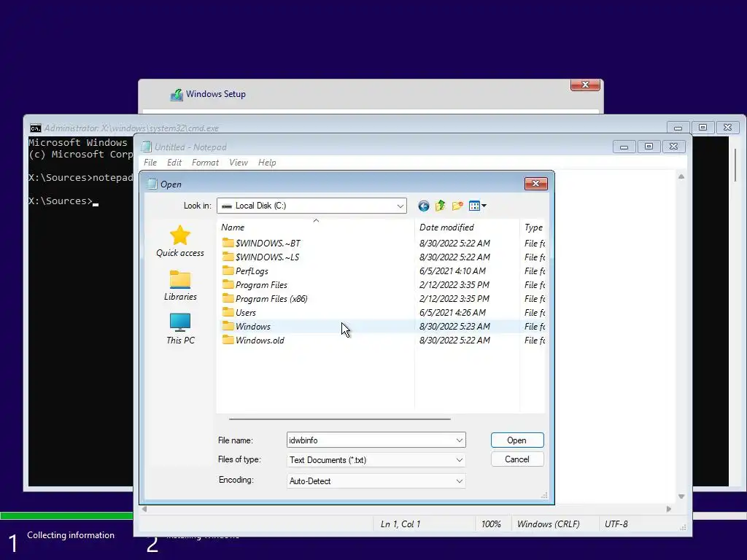Close the Windows Setup window
The height and width of the screenshot is (560, 747).
(x=585, y=85)
